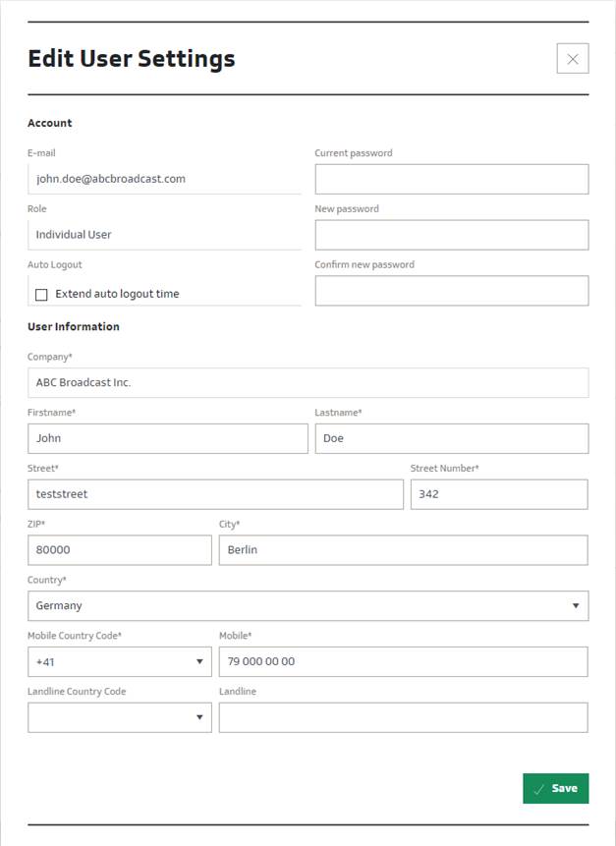Image resolution: width=616 pixels, height=846 pixels.
Task: Click the Firstname field containing John
Action: [167, 438]
